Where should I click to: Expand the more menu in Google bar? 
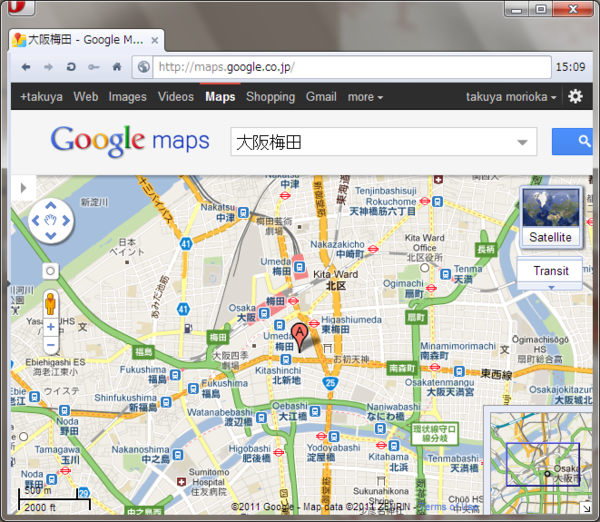(x=365, y=97)
